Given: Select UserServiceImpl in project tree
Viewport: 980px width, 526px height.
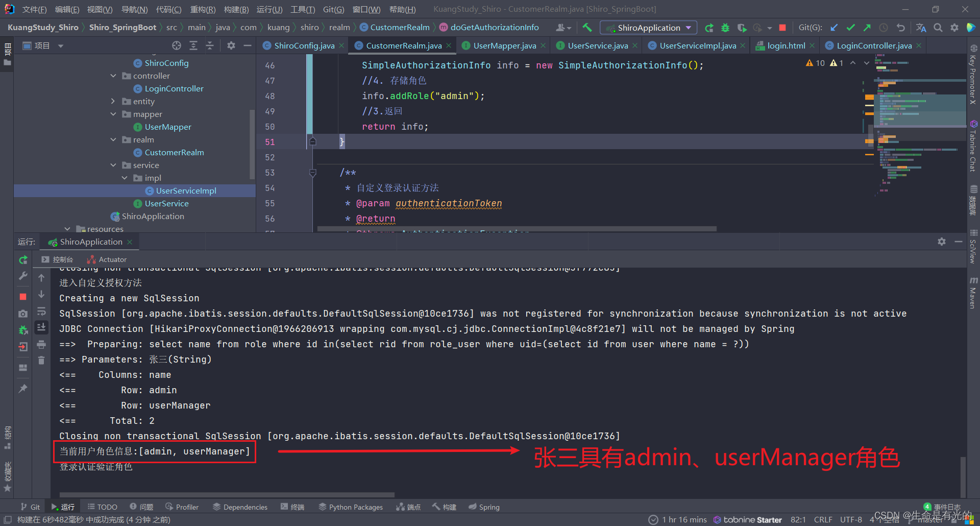Looking at the screenshot, I should [x=186, y=190].
